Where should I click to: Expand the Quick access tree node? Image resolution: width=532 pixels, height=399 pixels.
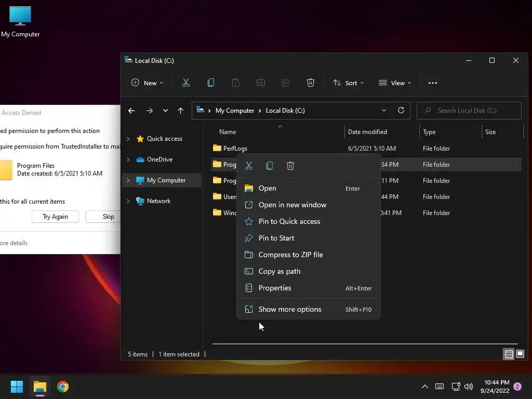pos(128,139)
